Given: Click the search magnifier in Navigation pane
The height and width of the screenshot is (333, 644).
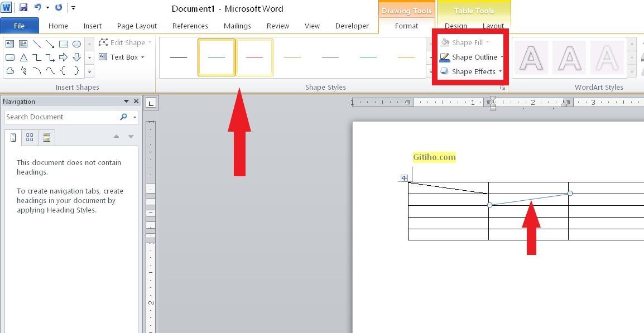Looking at the screenshot, I should (x=123, y=117).
